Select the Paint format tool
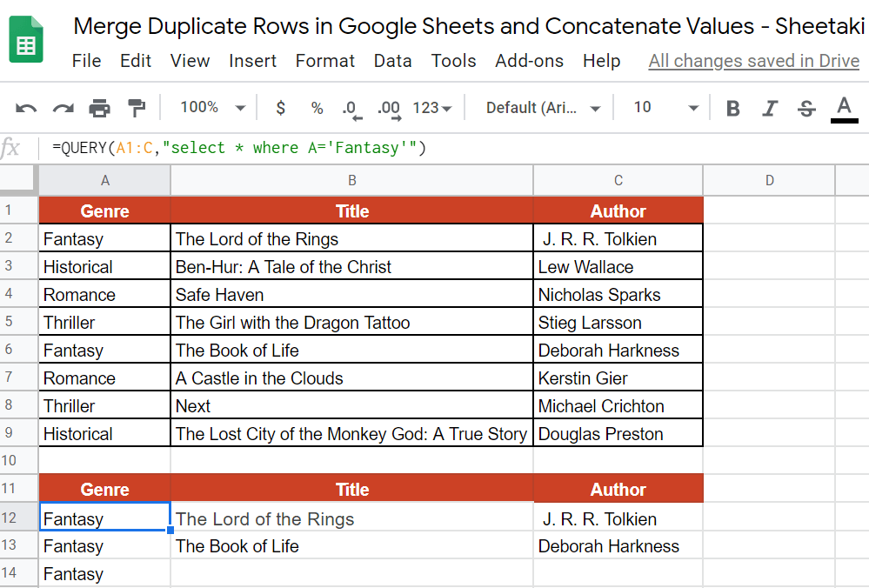 [136, 107]
